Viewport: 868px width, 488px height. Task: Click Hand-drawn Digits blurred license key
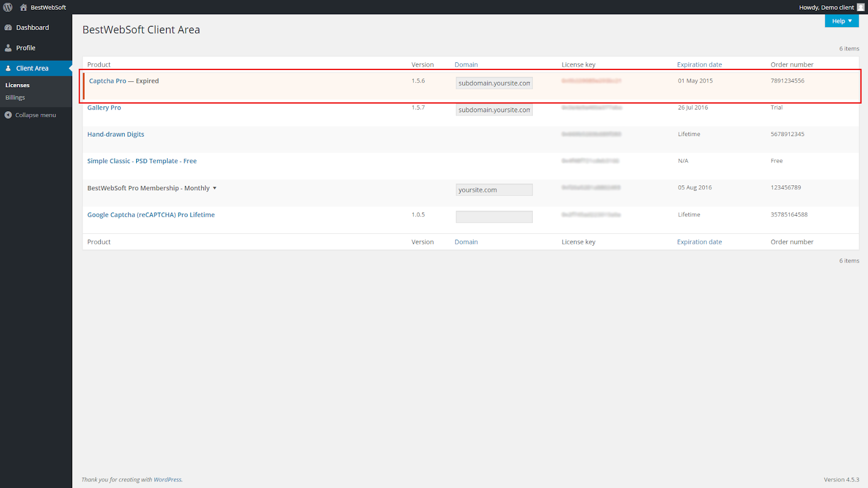591,134
